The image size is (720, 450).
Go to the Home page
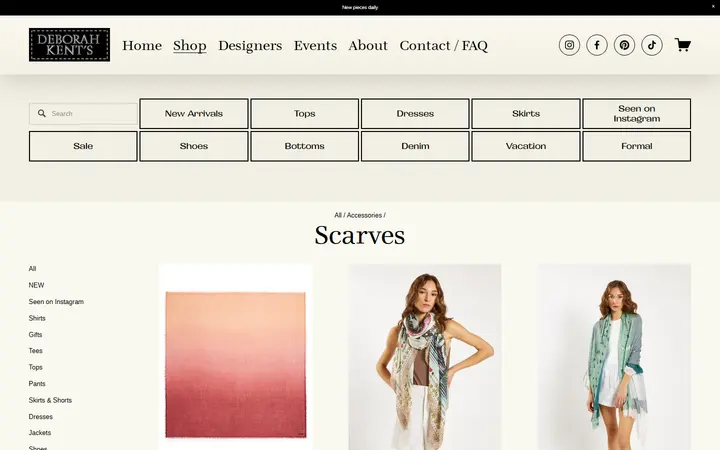142,45
